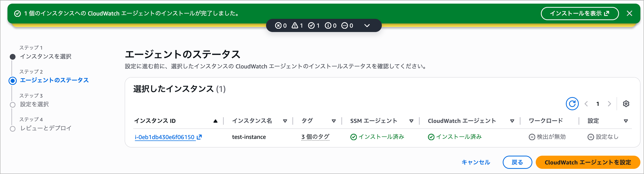644x174 pixels.
Task: Sort by インスタンス ID column arrow
Action: click(216, 121)
